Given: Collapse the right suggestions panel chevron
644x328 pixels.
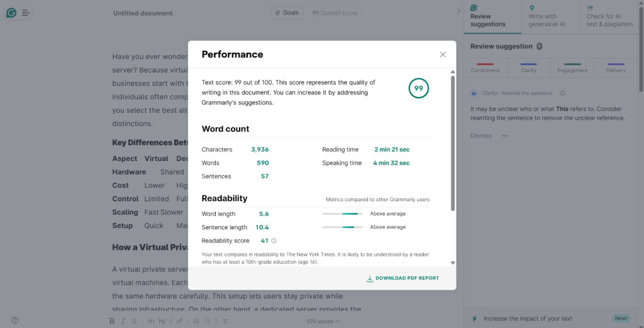Looking at the screenshot, I should tap(458, 11).
